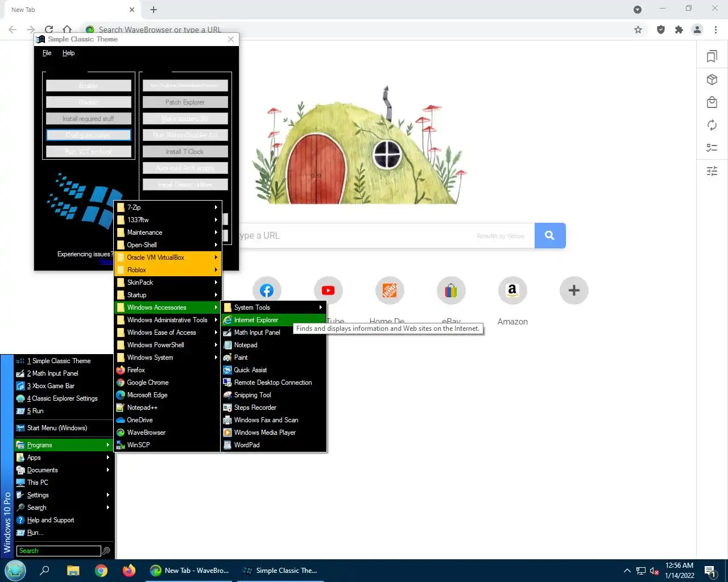The image size is (728, 582).
Task: Launch Firefox from the Programs menu
Action: tap(167, 370)
